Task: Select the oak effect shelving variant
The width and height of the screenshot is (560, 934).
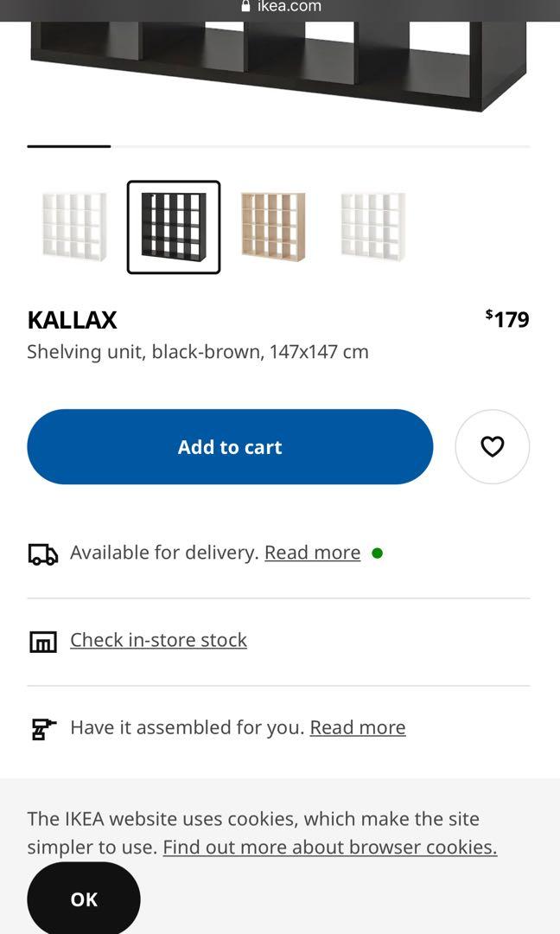Action: point(273,227)
